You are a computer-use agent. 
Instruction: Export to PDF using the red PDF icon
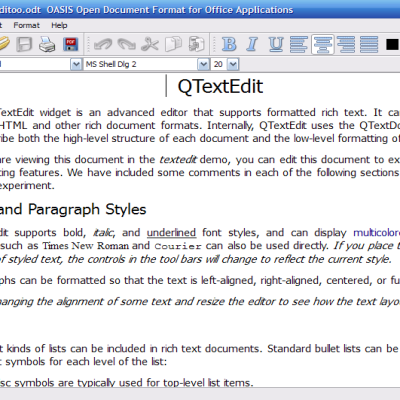click(70, 44)
